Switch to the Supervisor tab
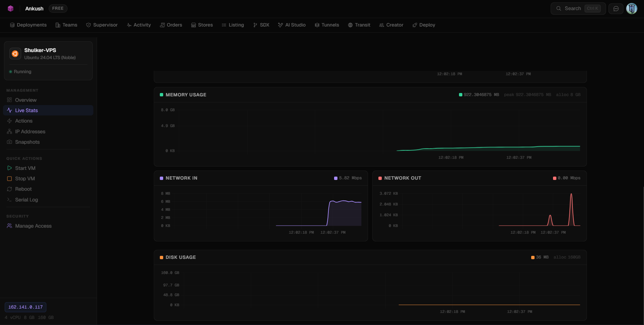 (x=102, y=25)
